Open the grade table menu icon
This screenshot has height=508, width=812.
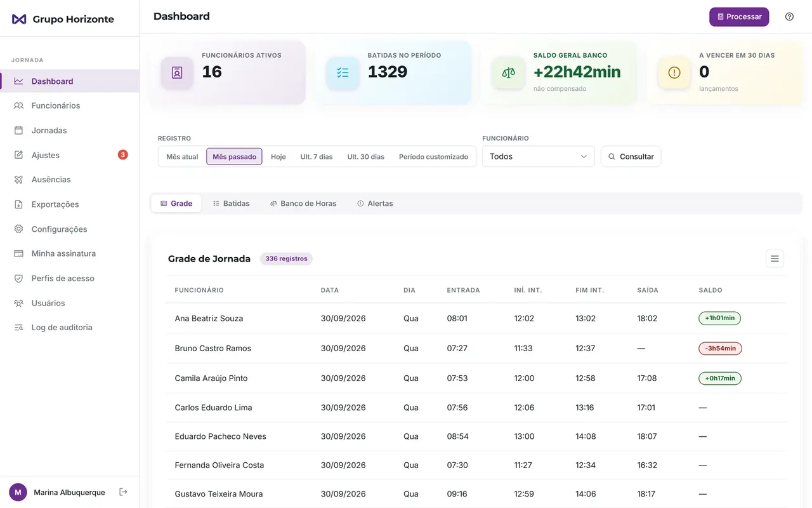775,258
